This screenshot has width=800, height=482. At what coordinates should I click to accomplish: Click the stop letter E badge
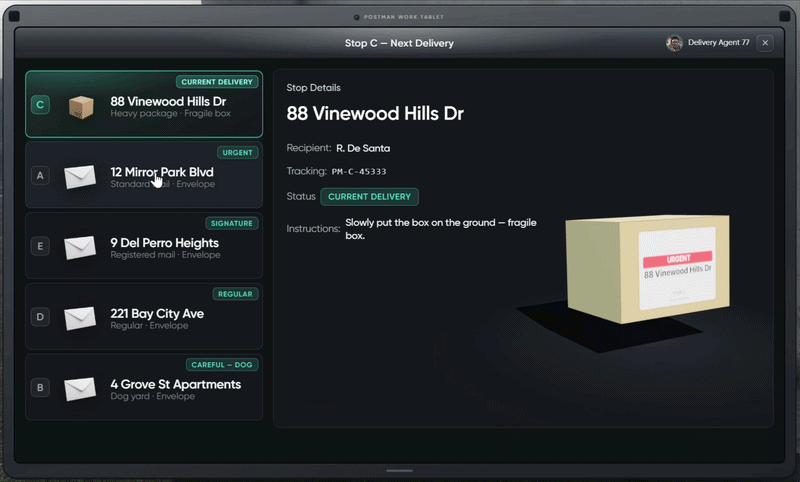(x=40, y=246)
